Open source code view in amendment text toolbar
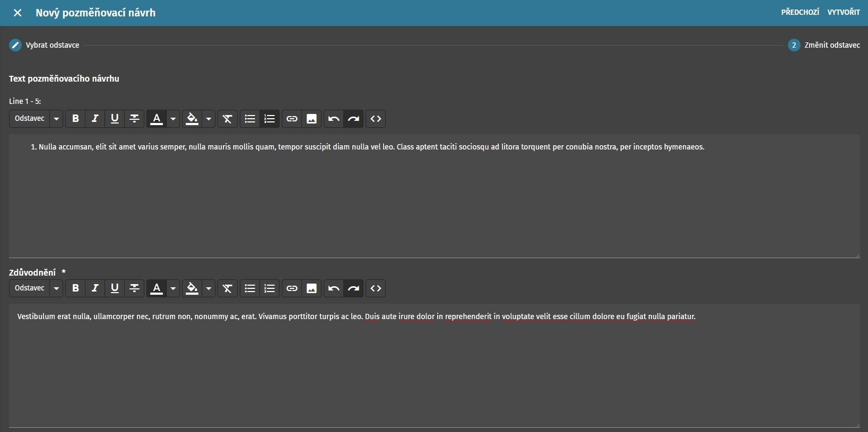868x432 pixels. point(376,119)
